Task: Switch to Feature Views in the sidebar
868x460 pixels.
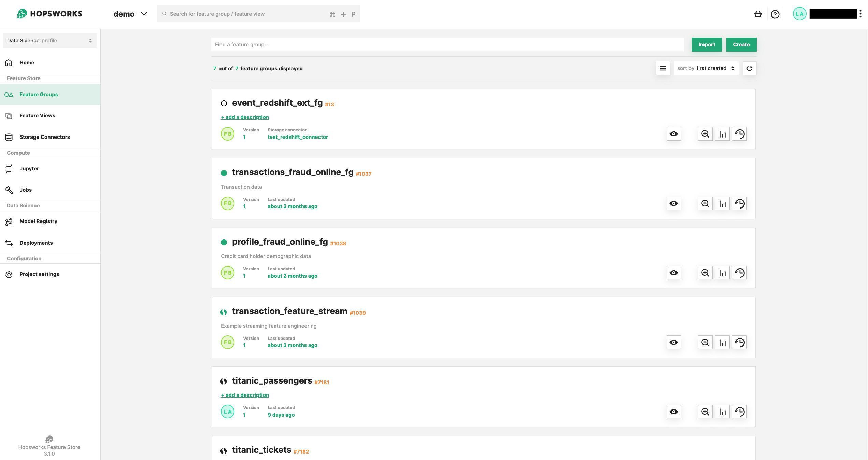Action: [38, 115]
